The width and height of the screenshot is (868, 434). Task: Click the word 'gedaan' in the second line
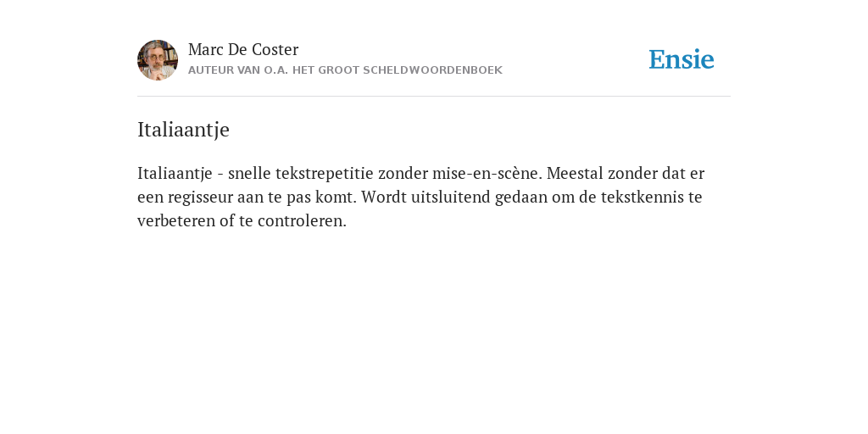521,198
